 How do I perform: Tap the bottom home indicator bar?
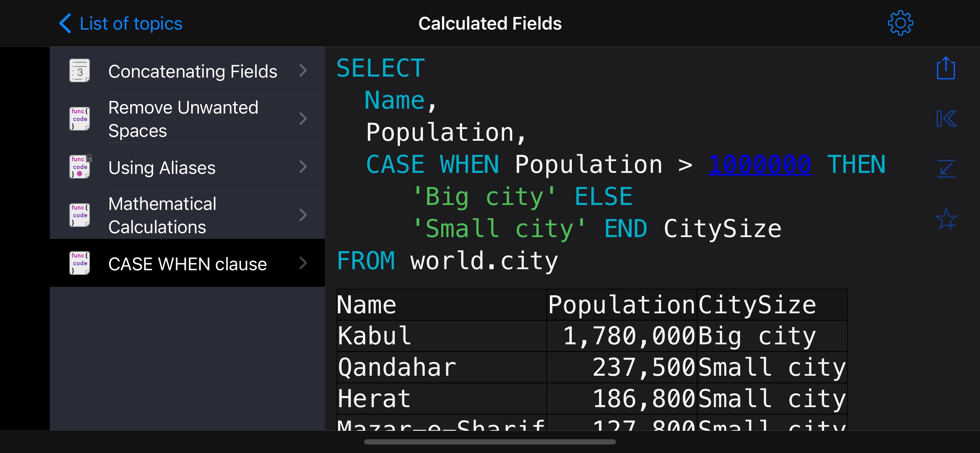(490, 442)
